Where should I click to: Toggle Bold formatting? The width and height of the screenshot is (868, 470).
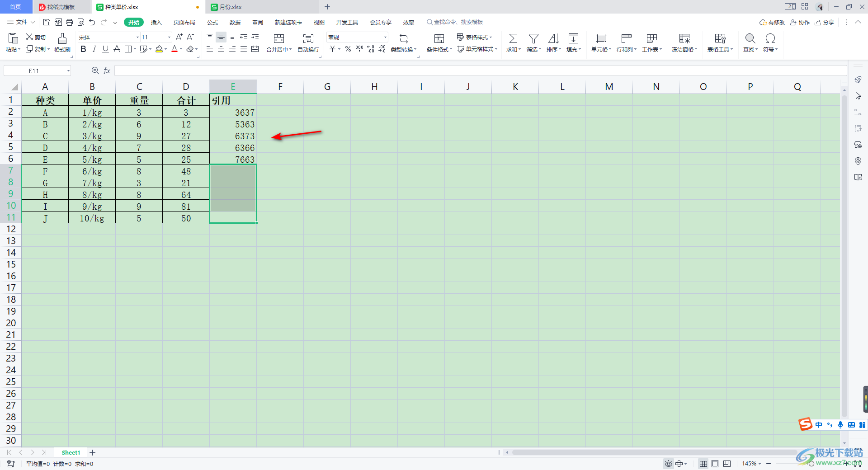click(x=83, y=49)
